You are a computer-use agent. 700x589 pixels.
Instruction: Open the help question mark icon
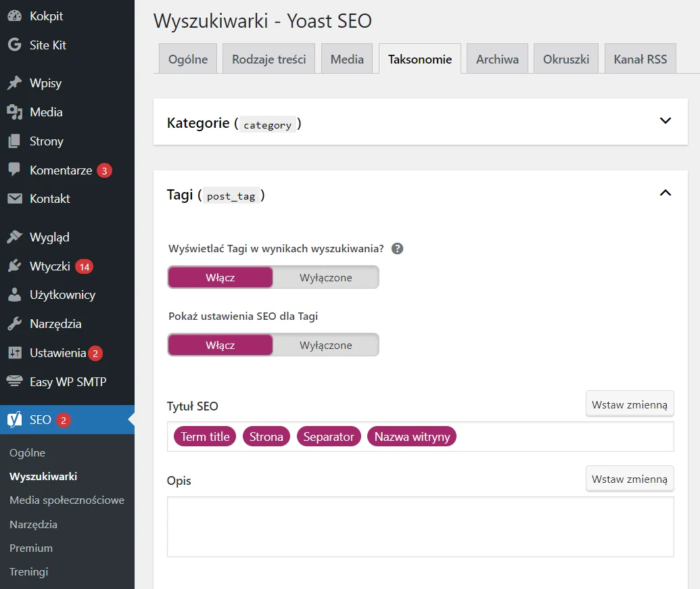[x=397, y=249]
